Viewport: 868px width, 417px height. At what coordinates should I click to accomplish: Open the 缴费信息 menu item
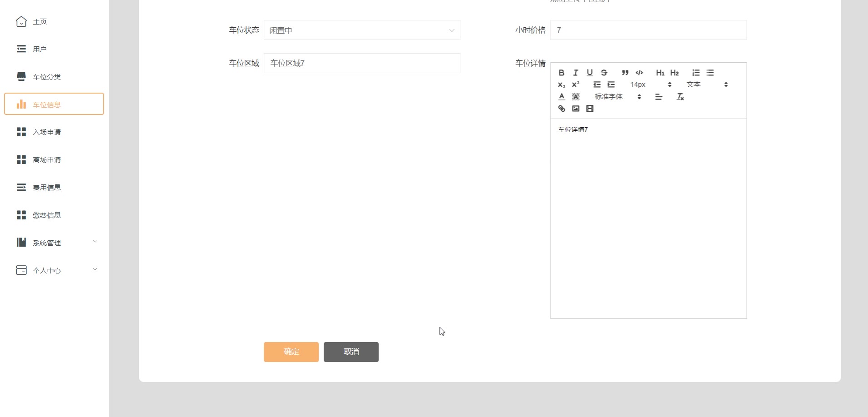pos(54,215)
